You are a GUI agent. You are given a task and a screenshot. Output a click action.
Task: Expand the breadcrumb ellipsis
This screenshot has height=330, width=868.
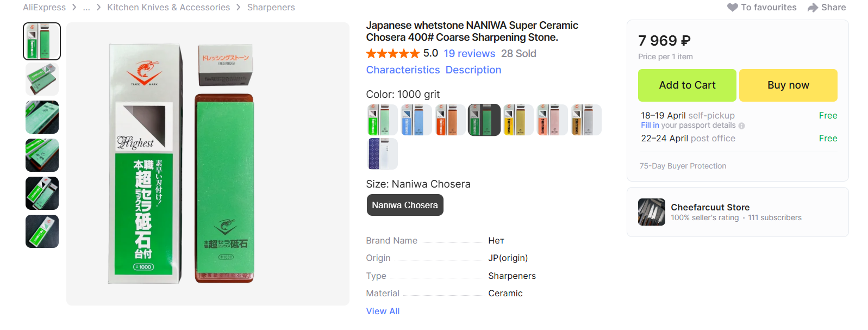tap(86, 8)
